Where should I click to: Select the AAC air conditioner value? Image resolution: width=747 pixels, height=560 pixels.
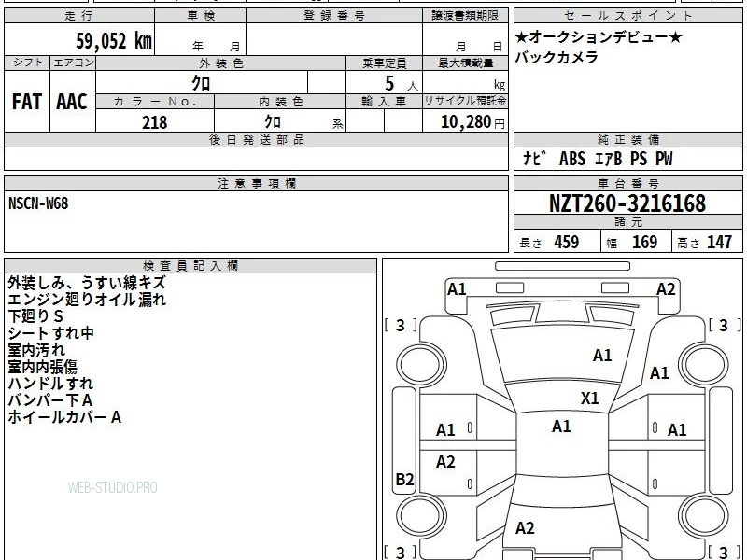(72, 102)
